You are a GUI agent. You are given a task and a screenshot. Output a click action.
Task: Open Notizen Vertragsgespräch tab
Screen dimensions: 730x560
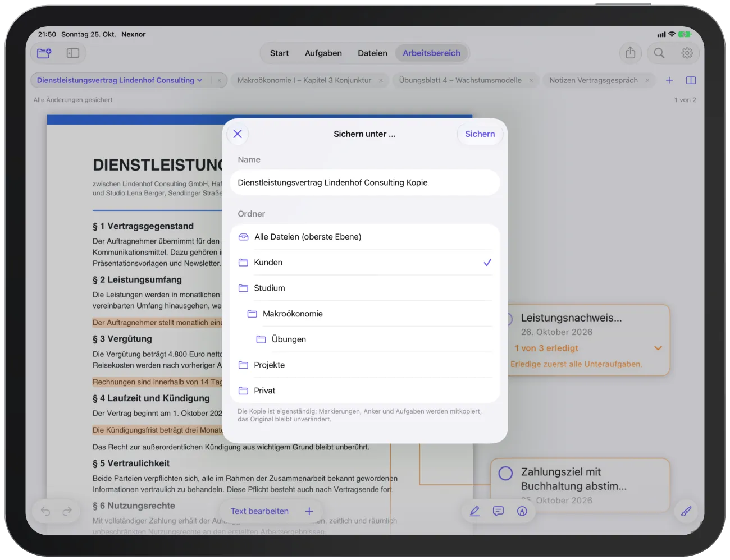pyautogui.click(x=594, y=80)
